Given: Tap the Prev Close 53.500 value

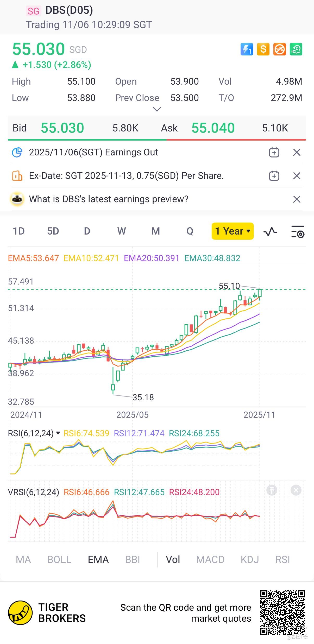Looking at the screenshot, I should point(185,98).
